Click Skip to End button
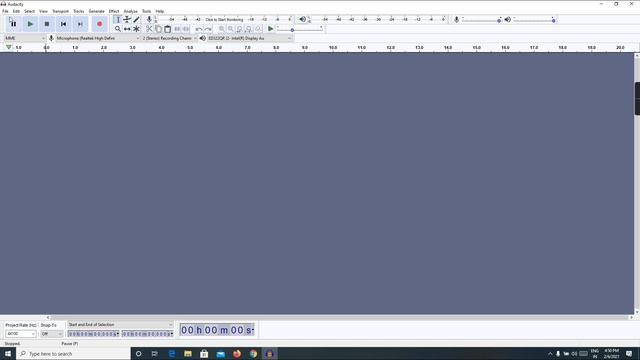This screenshot has width=640, height=360. point(80,24)
